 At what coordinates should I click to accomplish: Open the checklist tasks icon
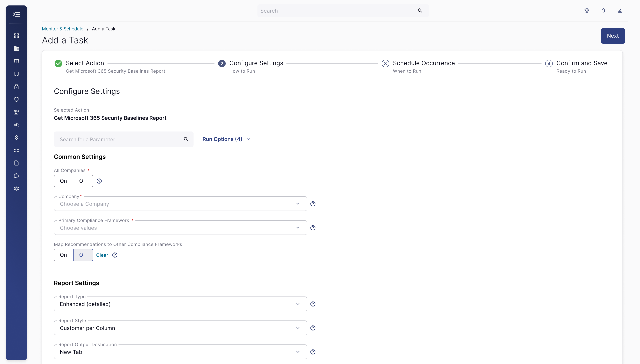[16, 150]
